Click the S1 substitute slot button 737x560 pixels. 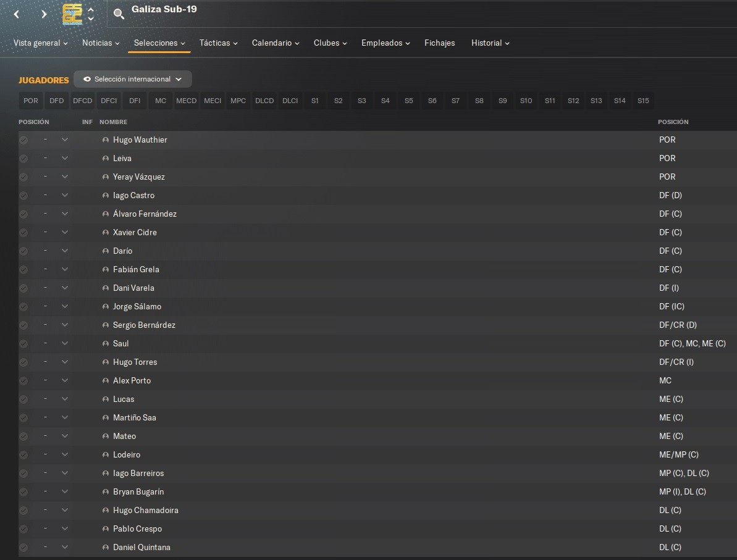click(x=315, y=101)
